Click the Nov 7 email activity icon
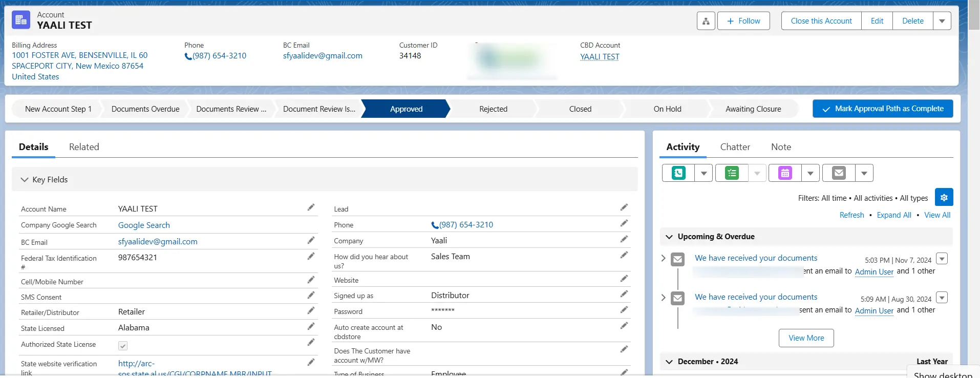980x378 pixels. pyautogui.click(x=678, y=259)
